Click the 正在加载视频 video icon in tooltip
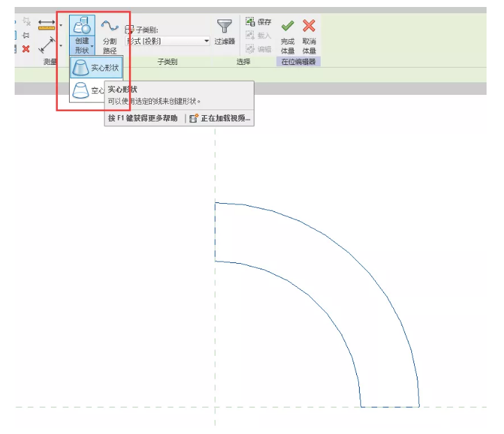 coord(194,118)
